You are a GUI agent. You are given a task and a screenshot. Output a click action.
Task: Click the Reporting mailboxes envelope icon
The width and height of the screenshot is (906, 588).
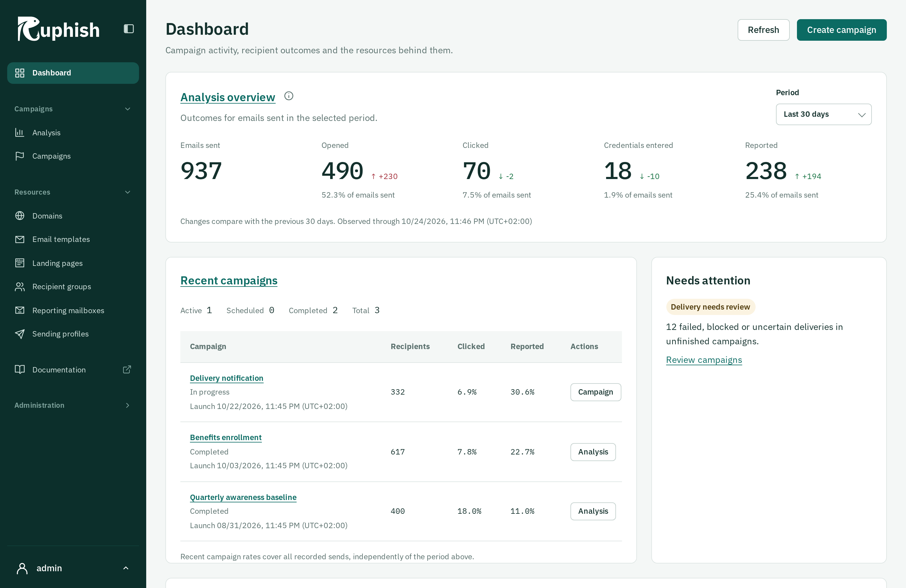[20, 310]
